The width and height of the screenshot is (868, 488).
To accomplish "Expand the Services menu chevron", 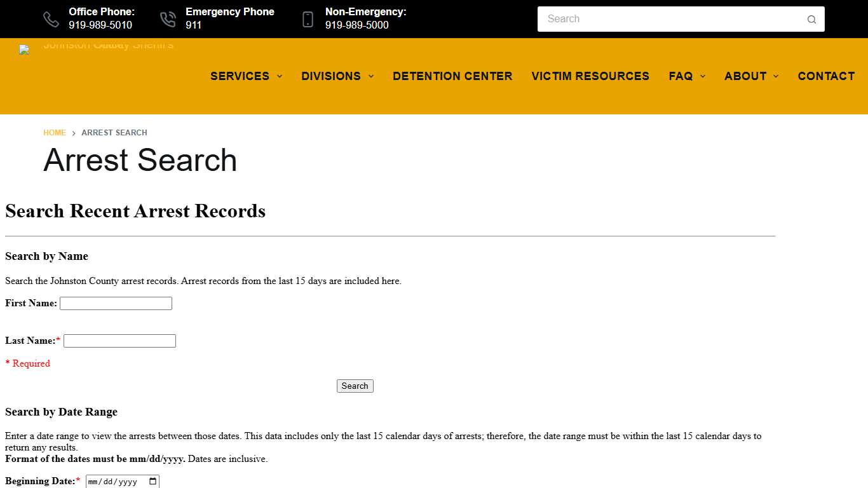I will 279,76.
